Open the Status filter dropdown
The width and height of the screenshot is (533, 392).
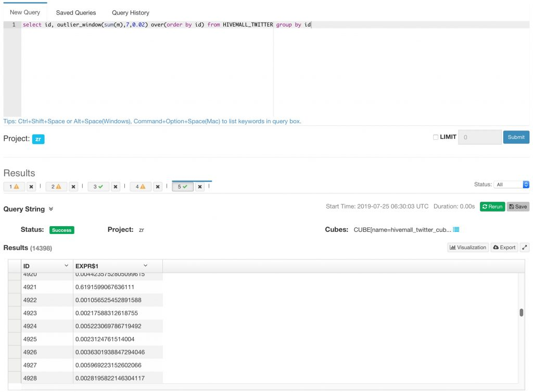click(x=511, y=184)
